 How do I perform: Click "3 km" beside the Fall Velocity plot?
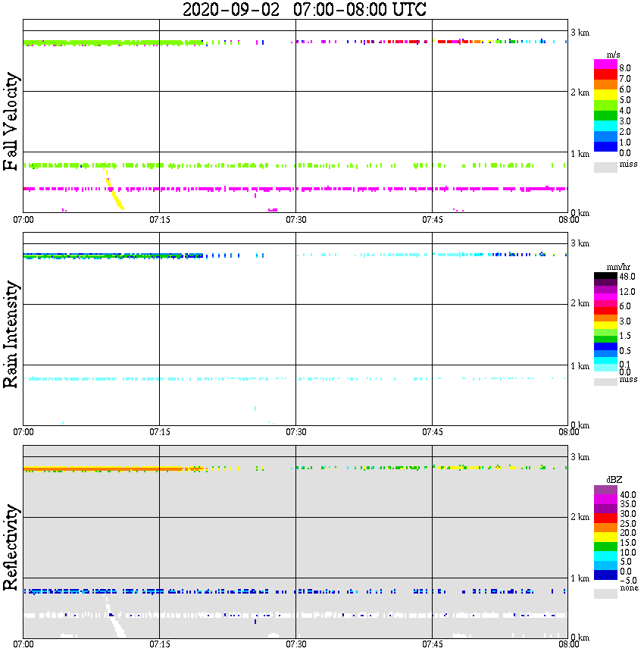[x=580, y=33]
